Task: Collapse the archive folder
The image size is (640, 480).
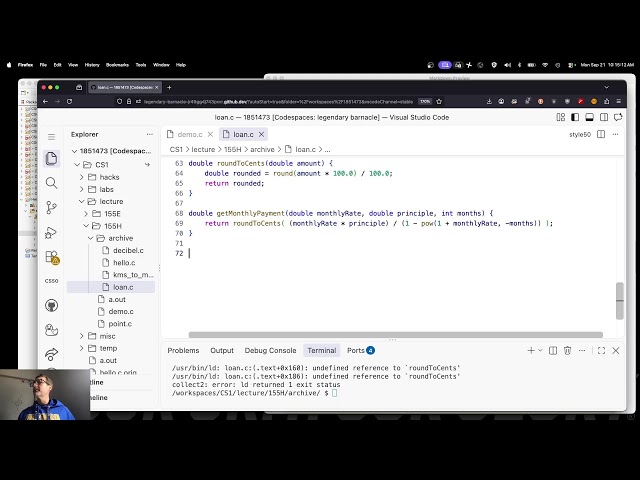Action: 91,238
